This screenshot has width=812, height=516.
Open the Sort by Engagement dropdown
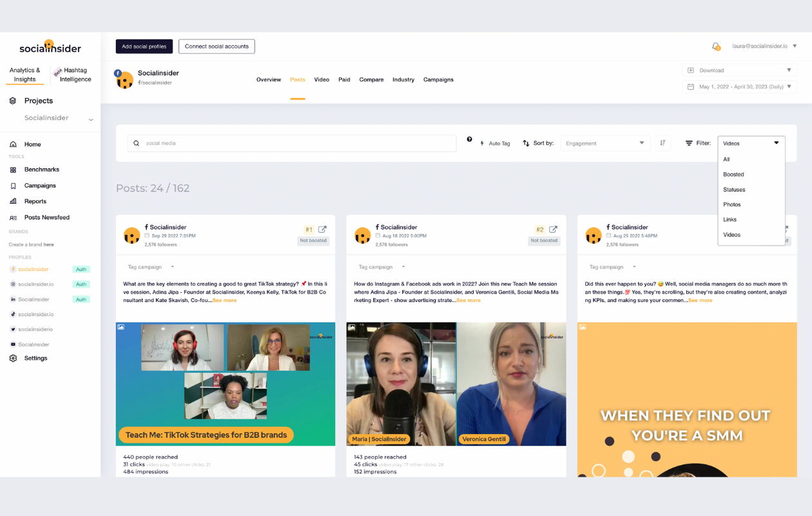point(605,143)
